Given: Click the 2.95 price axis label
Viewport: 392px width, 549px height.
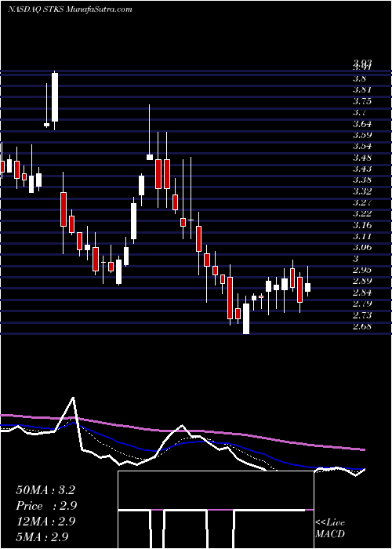Looking at the screenshot, I should [x=362, y=271].
